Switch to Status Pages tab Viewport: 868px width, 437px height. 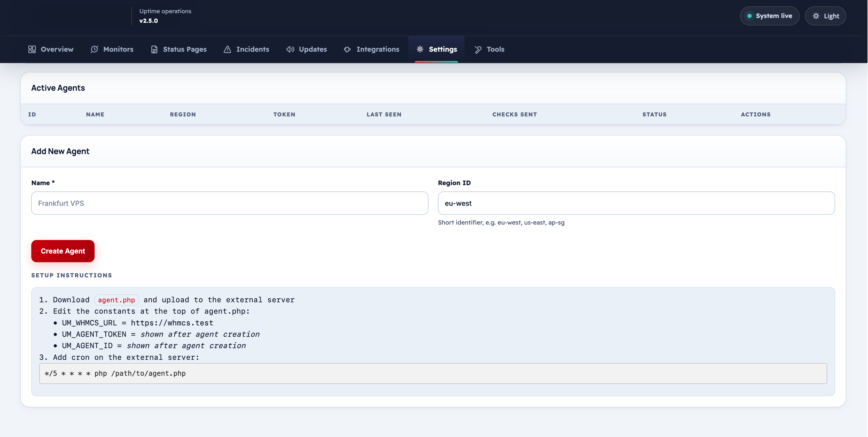tap(179, 49)
